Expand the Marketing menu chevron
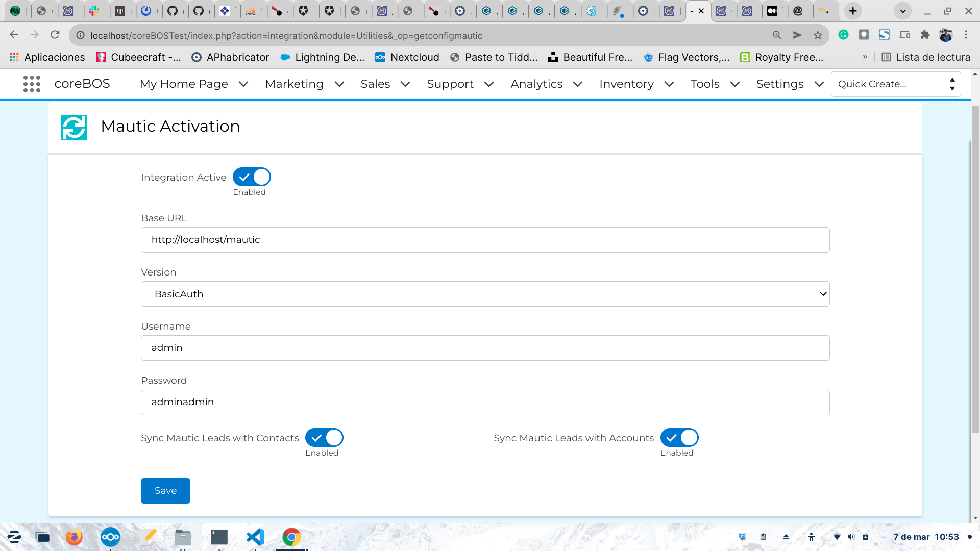This screenshot has width=980, height=551. [339, 84]
